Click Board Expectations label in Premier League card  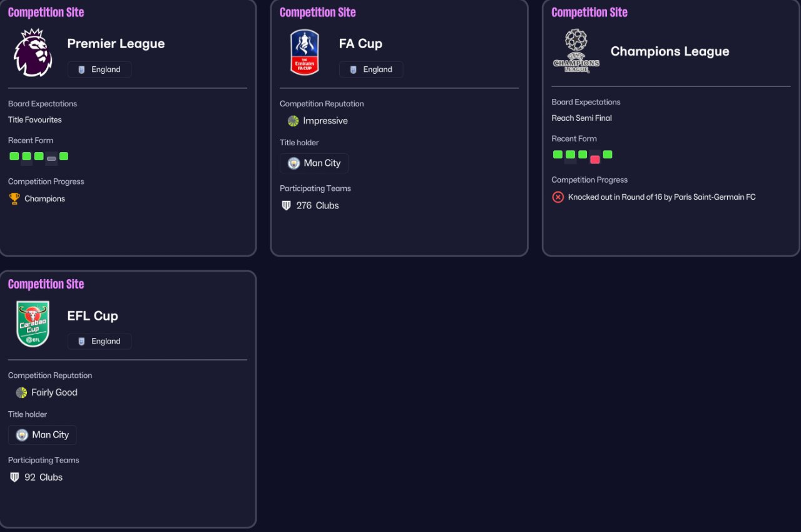pyautogui.click(x=43, y=104)
